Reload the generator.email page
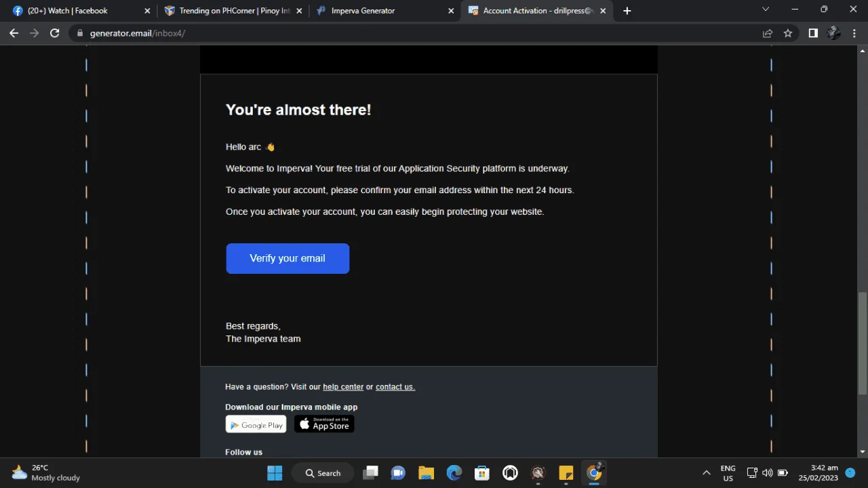 click(x=55, y=33)
